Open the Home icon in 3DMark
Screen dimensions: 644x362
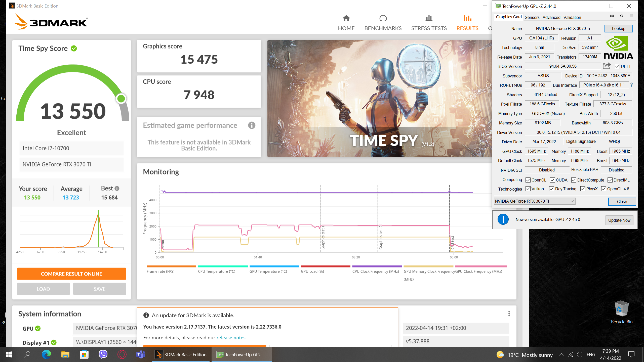(x=346, y=18)
